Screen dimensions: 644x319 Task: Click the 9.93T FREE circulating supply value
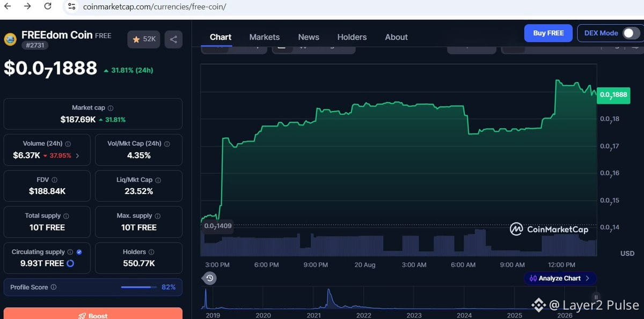(42, 263)
